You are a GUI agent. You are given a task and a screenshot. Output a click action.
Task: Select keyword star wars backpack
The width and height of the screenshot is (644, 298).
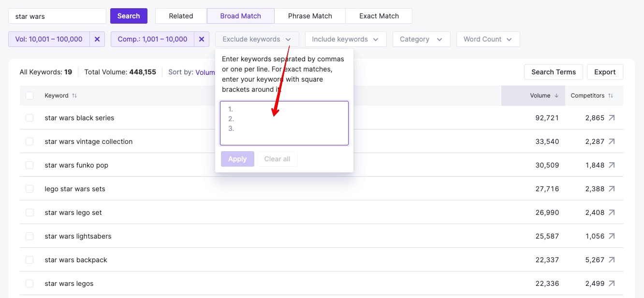click(x=76, y=260)
